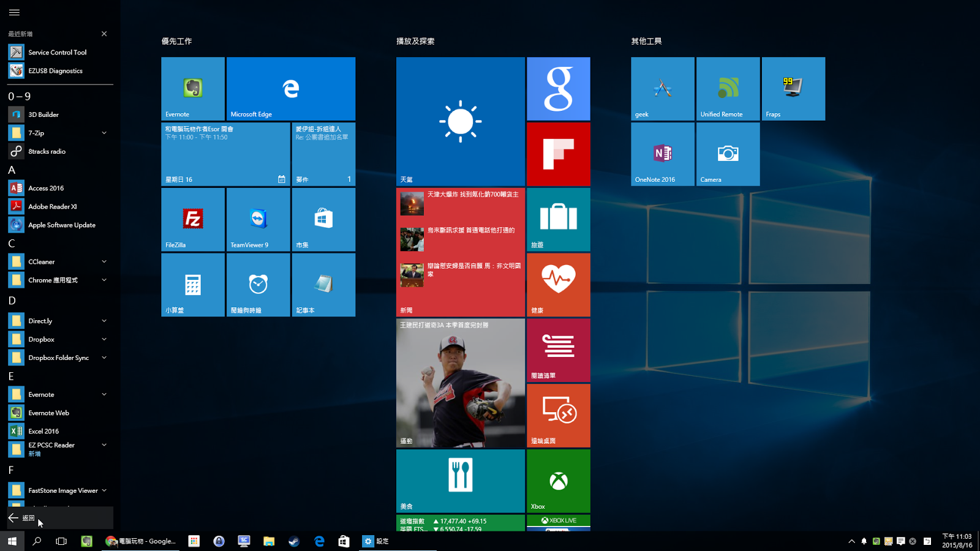Launch the Camera tile
Screen dimensions: 980x551
[728, 154]
